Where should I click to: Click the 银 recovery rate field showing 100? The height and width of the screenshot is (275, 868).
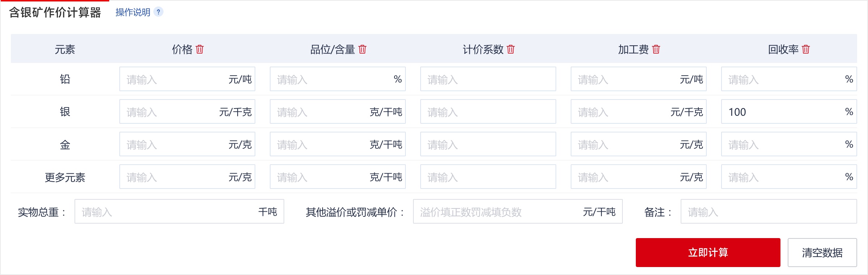coord(781,112)
